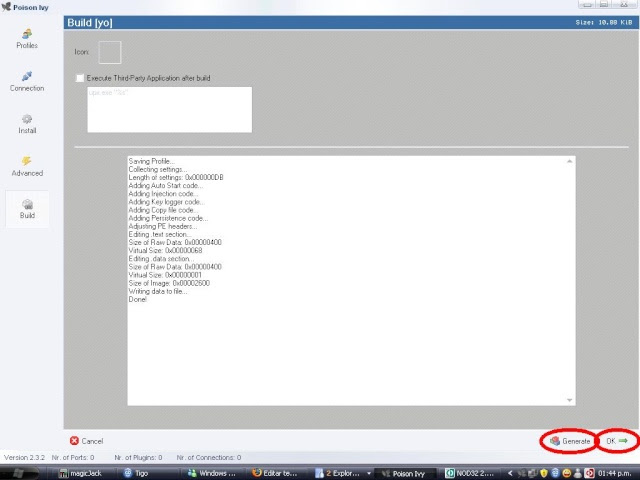Click the red Cancel X icon

[x=74, y=441]
